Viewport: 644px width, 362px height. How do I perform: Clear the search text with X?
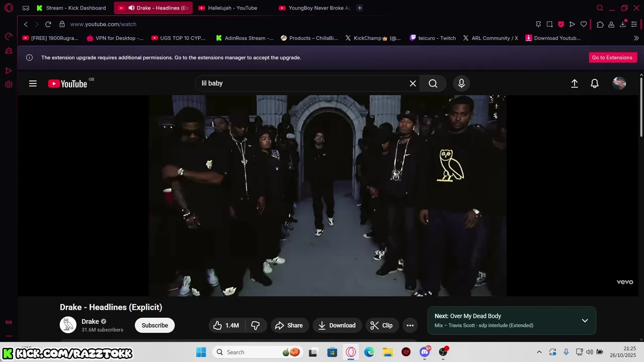pyautogui.click(x=413, y=83)
